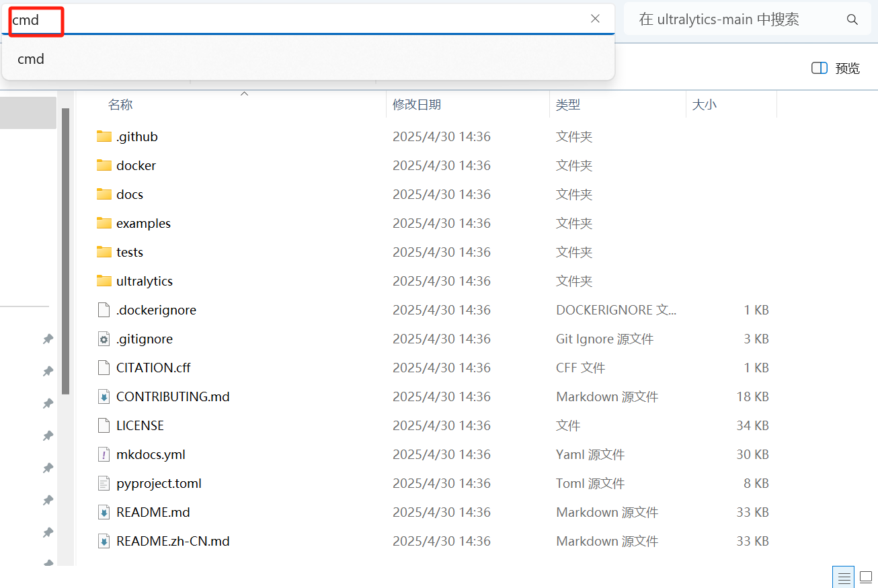The height and width of the screenshot is (588, 878).
Task: Click the file icon of pyproject.toml
Action: (x=104, y=483)
